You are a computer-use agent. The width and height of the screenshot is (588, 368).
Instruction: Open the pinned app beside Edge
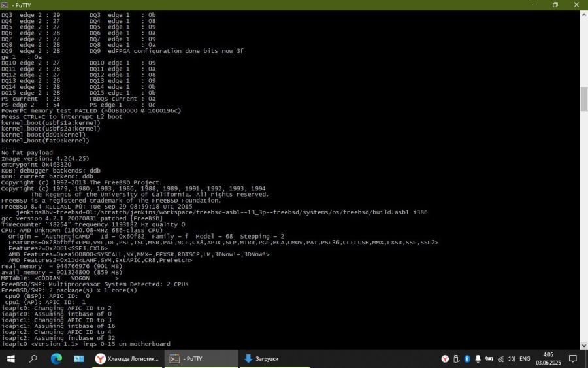pyautogui.click(x=78, y=358)
